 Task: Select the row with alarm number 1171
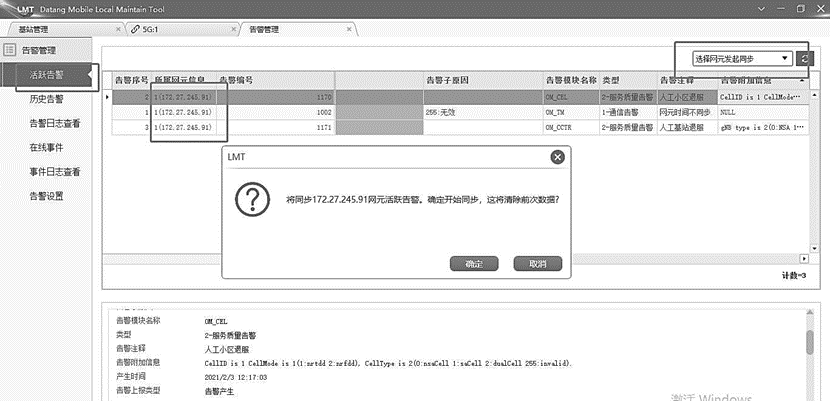point(460,127)
